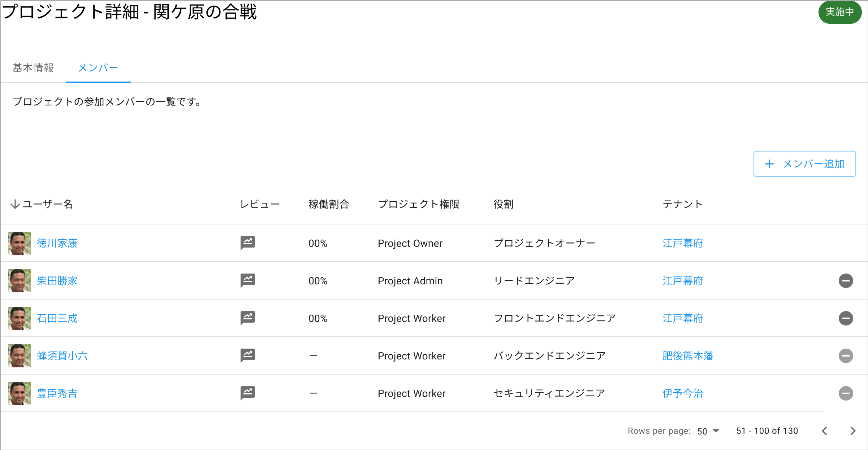868x450 pixels.
Task: Remove member 蜂須賀小六 with minus icon
Action: pos(846,356)
